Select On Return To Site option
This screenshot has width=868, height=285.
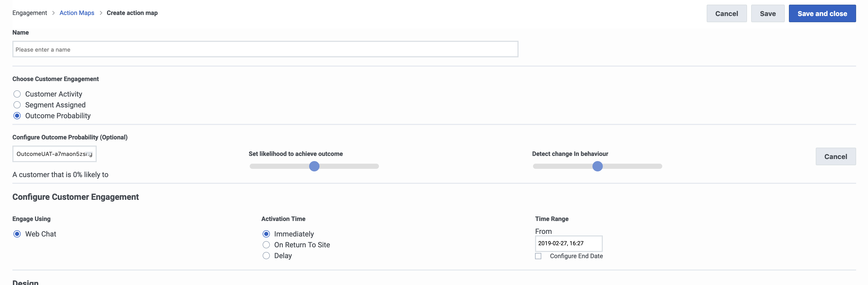coord(266,245)
